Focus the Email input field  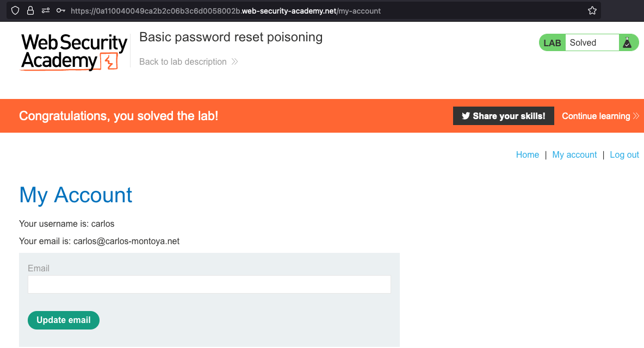coord(209,284)
